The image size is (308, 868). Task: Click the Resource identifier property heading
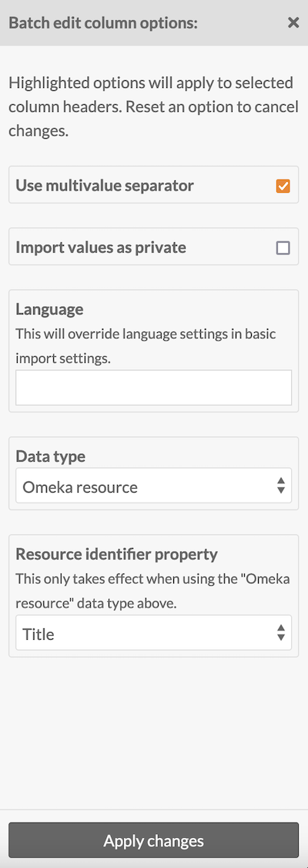117,553
